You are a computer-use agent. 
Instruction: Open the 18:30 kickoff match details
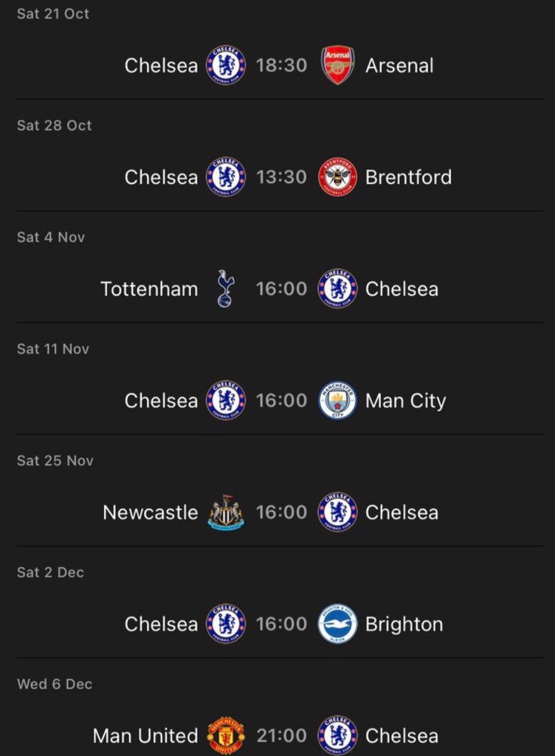click(281, 65)
